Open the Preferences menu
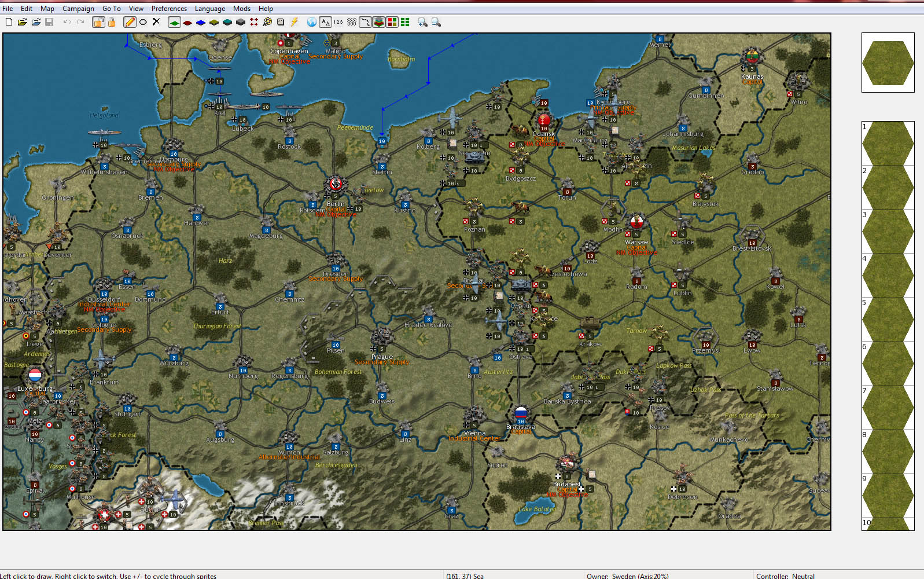Viewport: 924px width, 579px height. pyautogui.click(x=169, y=9)
